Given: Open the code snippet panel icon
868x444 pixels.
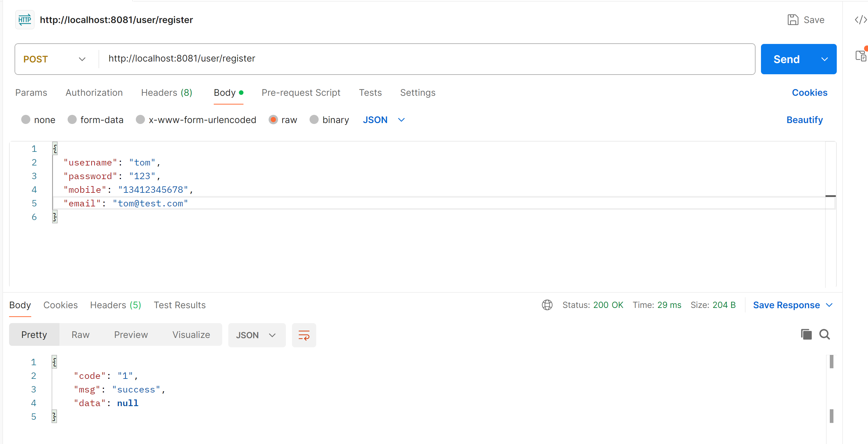Looking at the screenshot, I should click(860, 20).
